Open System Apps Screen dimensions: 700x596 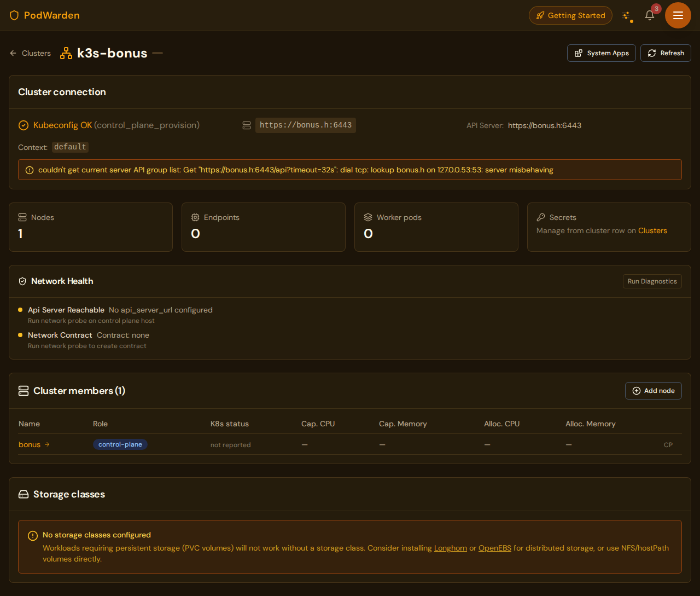pos(602,53)
